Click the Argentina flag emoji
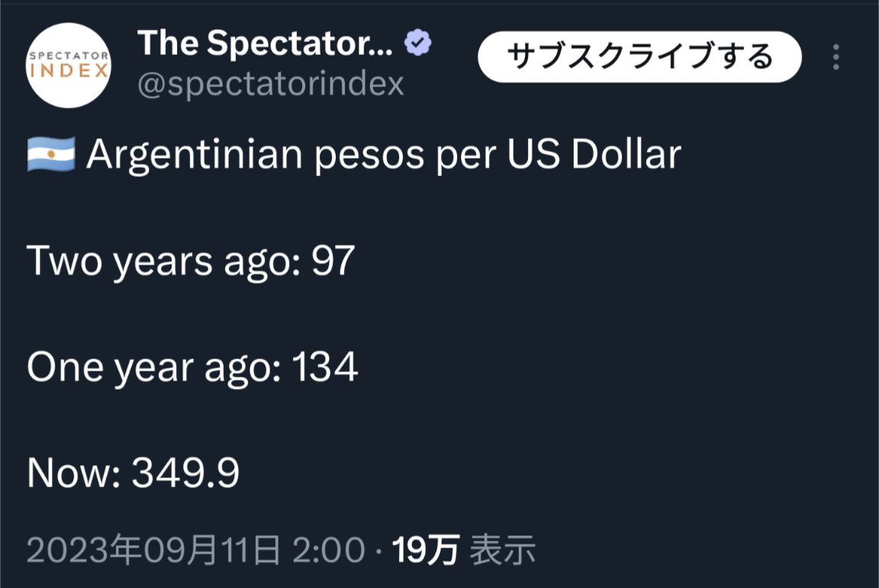 (x=51, y=155)
